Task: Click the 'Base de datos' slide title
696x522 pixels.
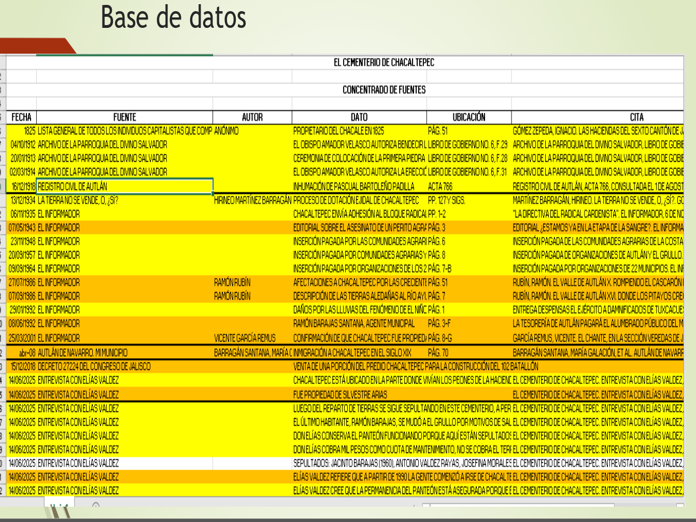Action: coord(173,18)
